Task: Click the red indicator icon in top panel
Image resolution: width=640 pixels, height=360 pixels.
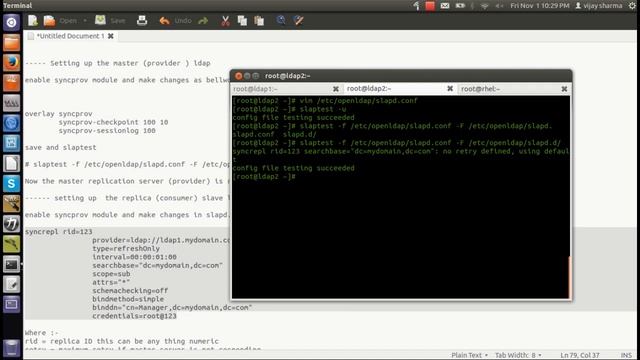Action: pyautogui.click(x=430, y=6)
